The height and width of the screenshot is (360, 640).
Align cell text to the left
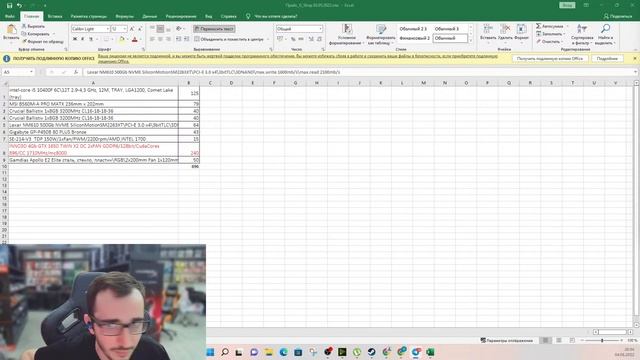152,39
